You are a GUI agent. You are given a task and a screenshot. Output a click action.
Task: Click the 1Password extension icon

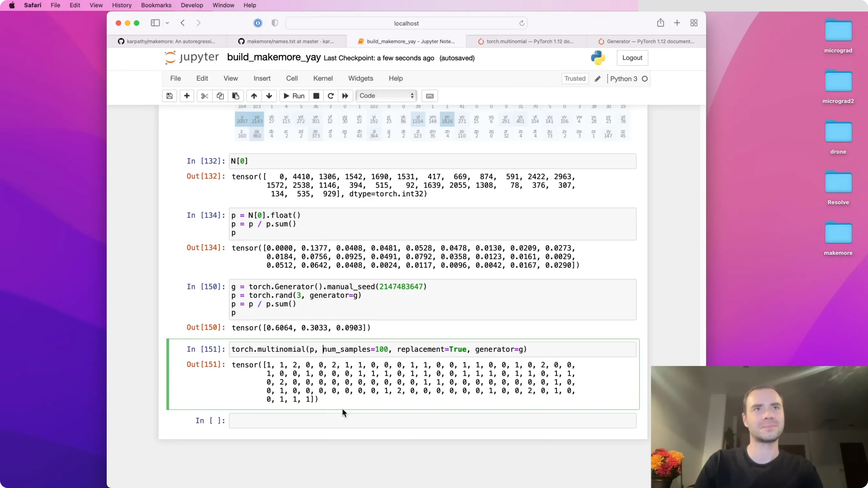(x=258, y=23)
